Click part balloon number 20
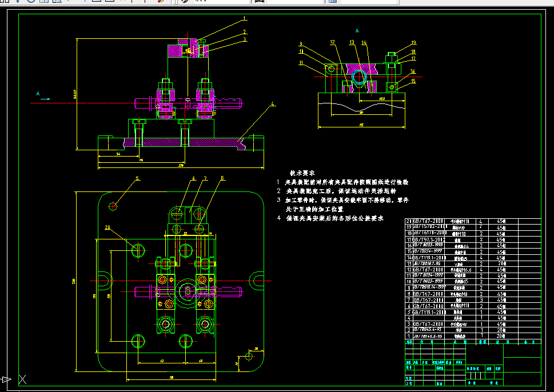The height and width of the screenshot is (392, 554). tap(107, 227)
